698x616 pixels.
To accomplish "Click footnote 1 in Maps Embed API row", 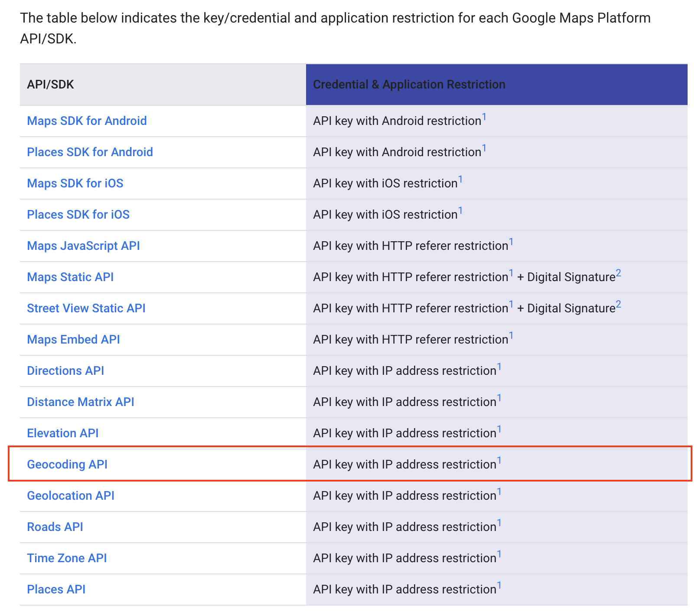I will pyautogui.click(x=511, y=336).
